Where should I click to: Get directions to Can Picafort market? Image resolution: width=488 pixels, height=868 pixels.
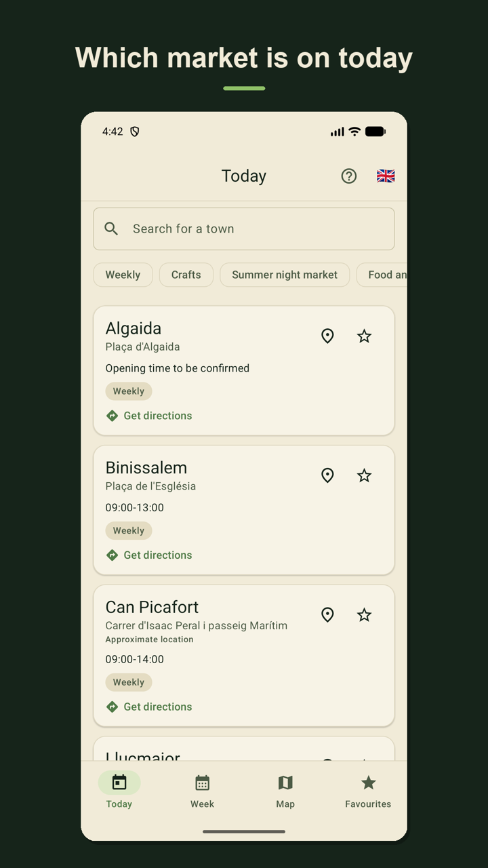click(x=149, y=707)
